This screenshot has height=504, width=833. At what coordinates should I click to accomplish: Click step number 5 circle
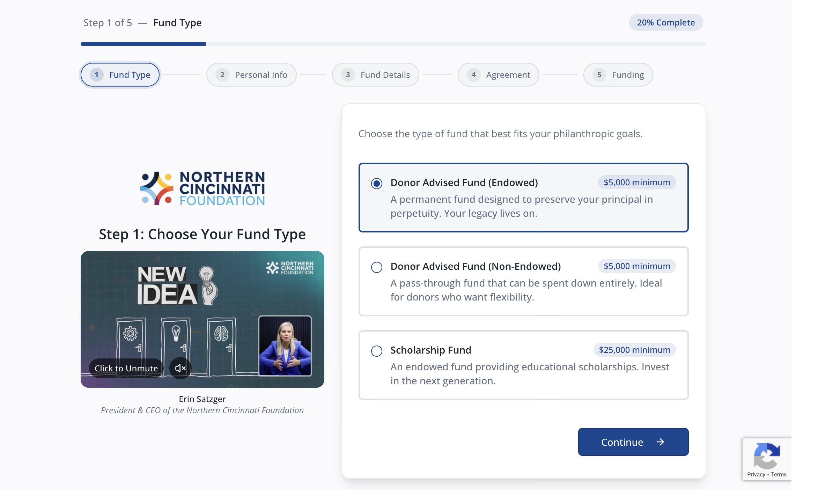[599, 75]
